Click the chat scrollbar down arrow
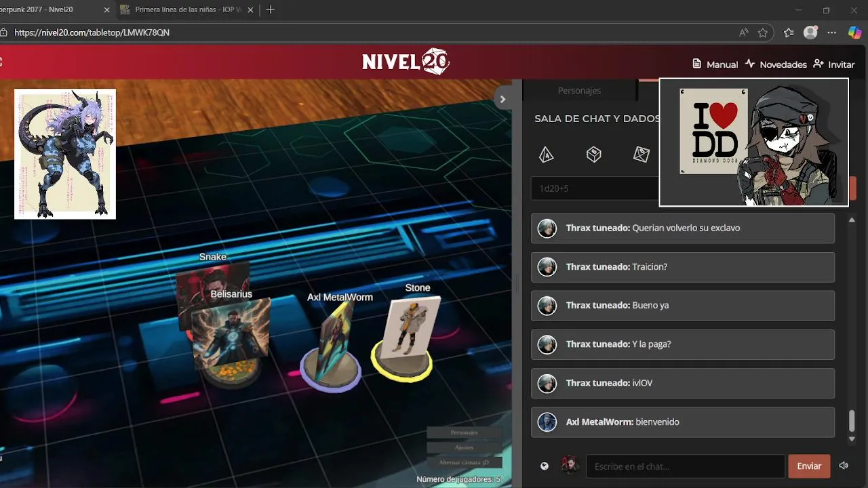868x488 pixels. [x=852, y=439]
